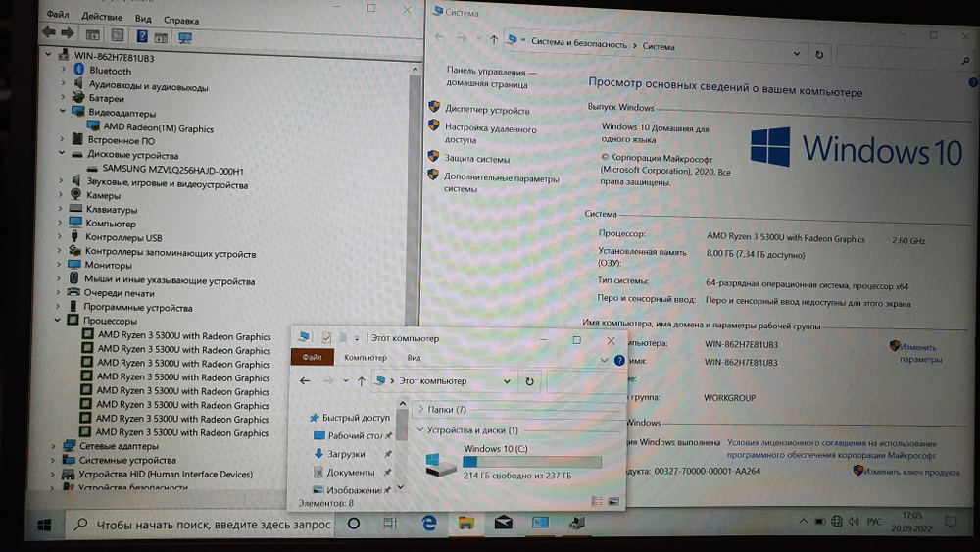Open the notification center icon

[x=951, y=522]
